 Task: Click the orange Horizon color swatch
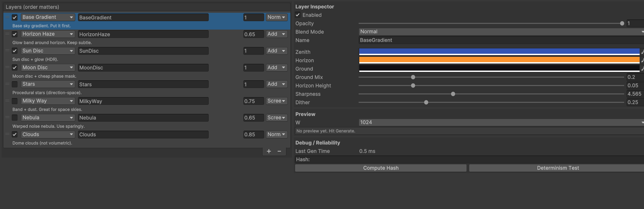click(499, 60)
